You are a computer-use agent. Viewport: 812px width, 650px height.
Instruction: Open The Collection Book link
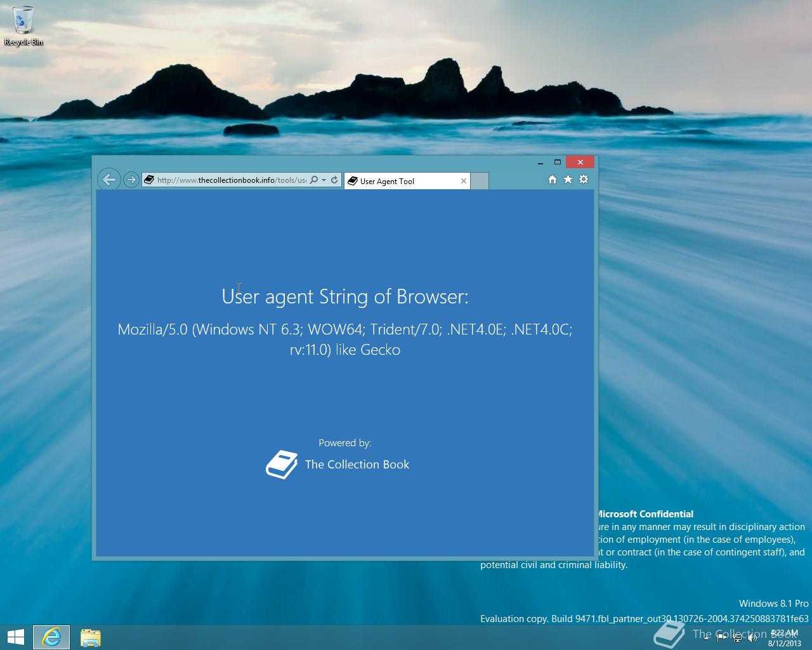[x=357, y=465]
